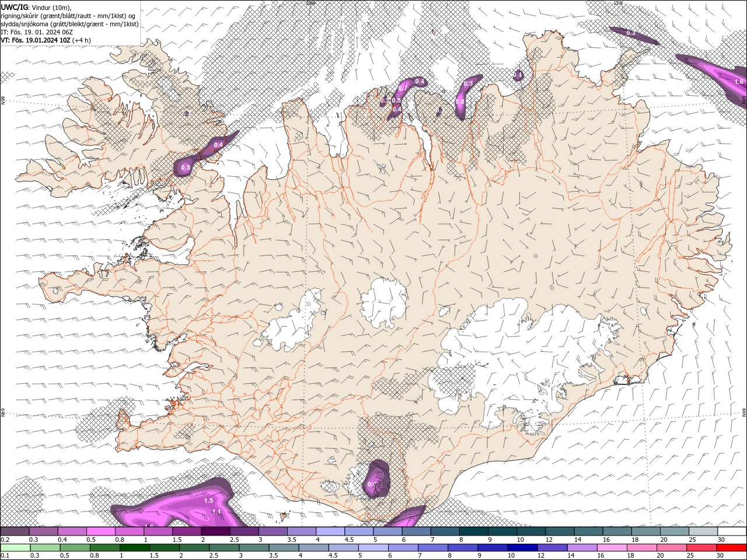This screenshot has height=560, width=747.
Task: Select the '0.8' value on the north-coast purple band
Action: click(x=460, y=101)
